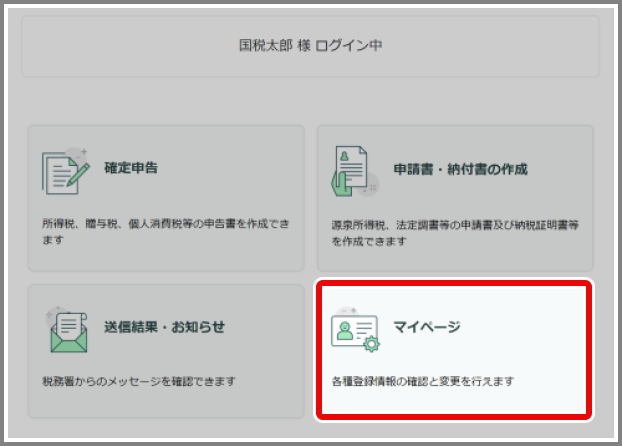The width and height of the screenshot is (622, 446).
Task: Click text 税務署からのメッセージを確認できます
Action: click(x=139, y=381)
